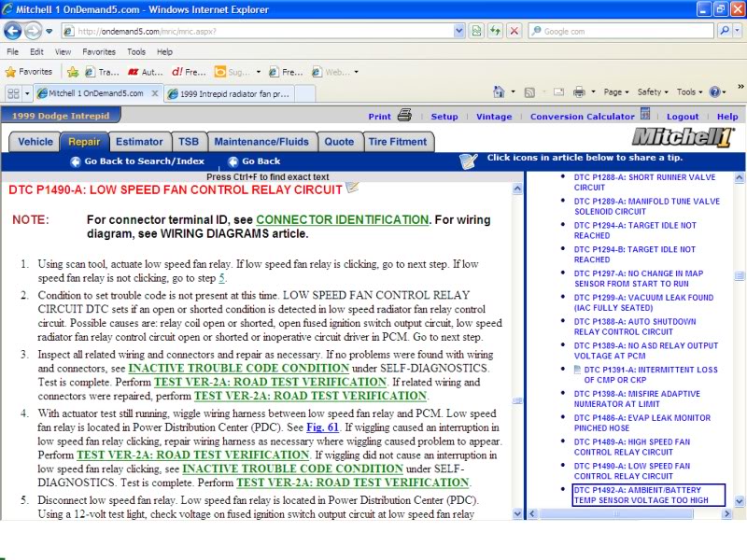Select the Maintenance/Fluids tab

click(261, 142)
